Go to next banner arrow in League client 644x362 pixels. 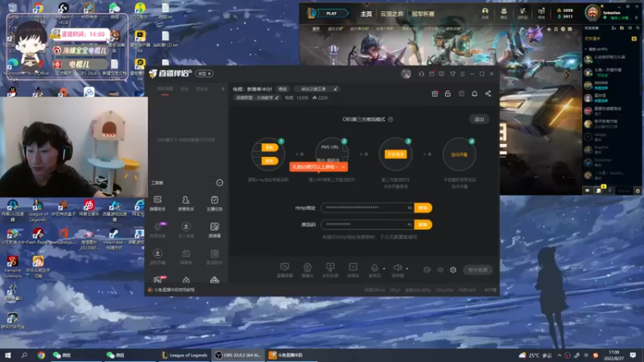pos(568,76)
